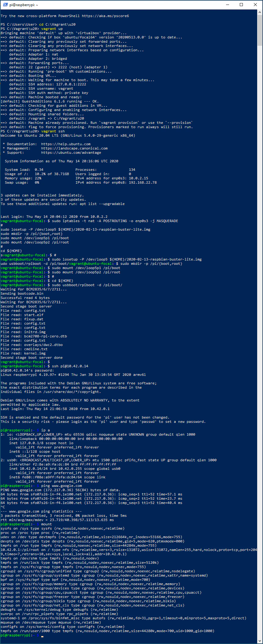Viewport: 263px width, 644px height.
Task: Click the vertical scrollbar thumb
Action: pos(260,30)
